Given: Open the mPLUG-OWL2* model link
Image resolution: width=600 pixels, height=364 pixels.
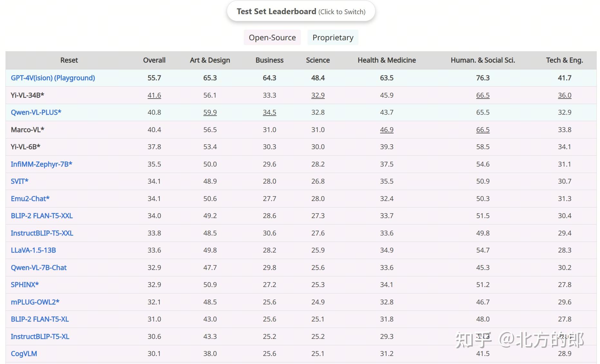Looking at the screenshot, I should pyautogui.click(x=35, y=302).
